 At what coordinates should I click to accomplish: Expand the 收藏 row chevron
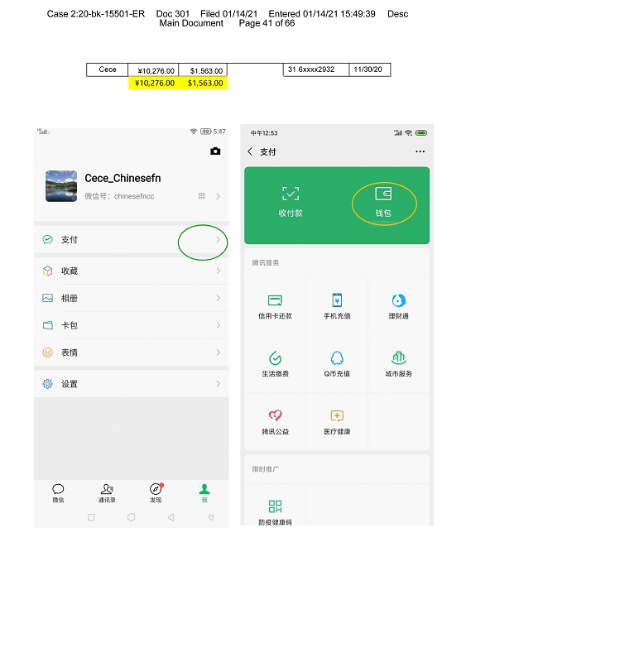218,271
